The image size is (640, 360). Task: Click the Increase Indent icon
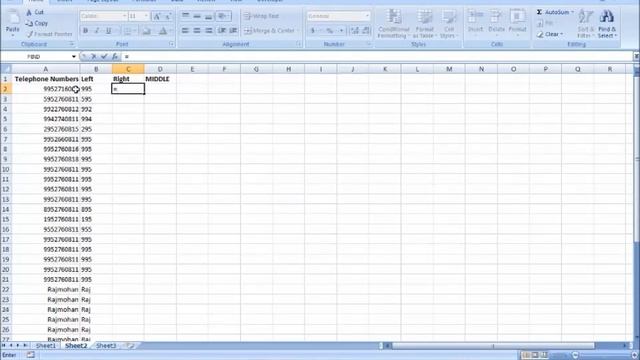tap(233, 31)
